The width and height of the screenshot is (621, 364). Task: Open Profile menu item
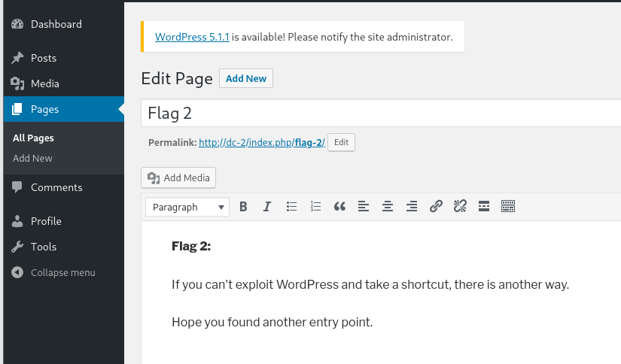64,221
